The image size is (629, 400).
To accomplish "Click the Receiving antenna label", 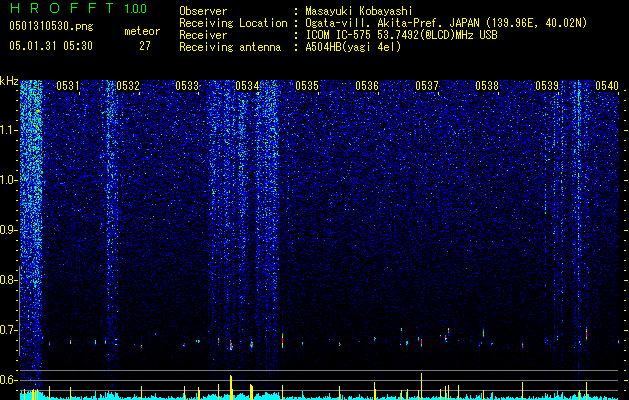I will [x=230, y=47].
